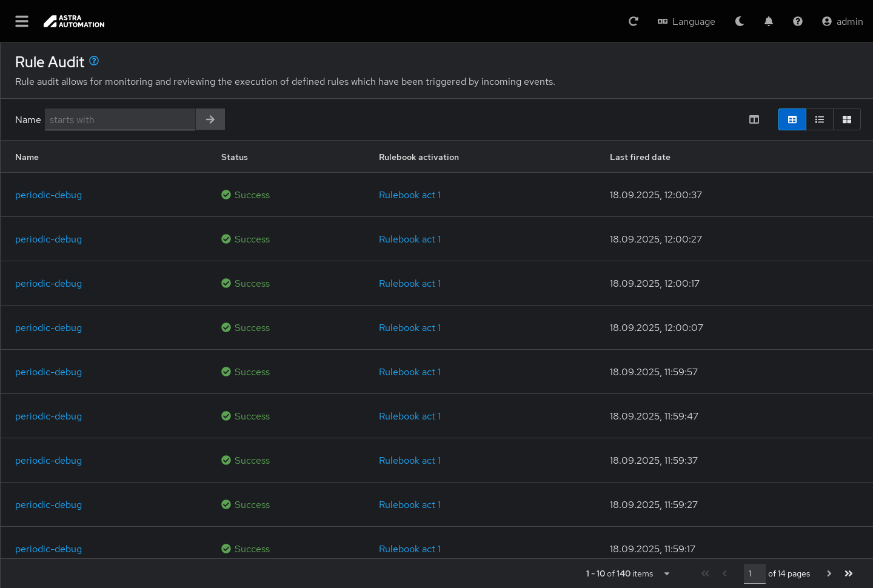Switch to card view

[847, 119]
